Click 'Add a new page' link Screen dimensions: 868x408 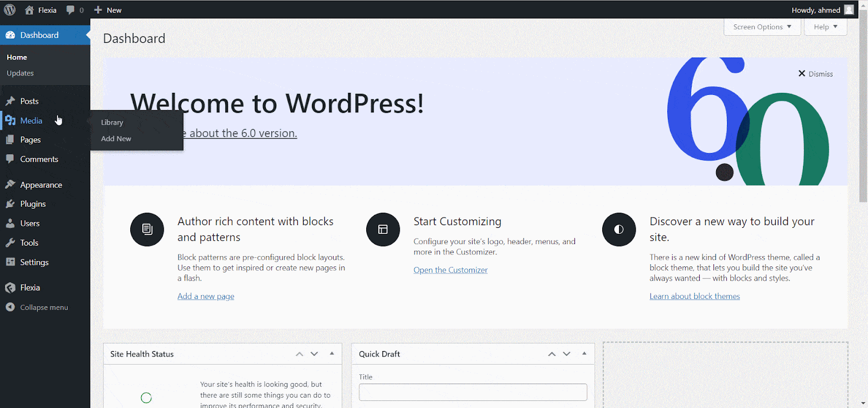(206, 296)
